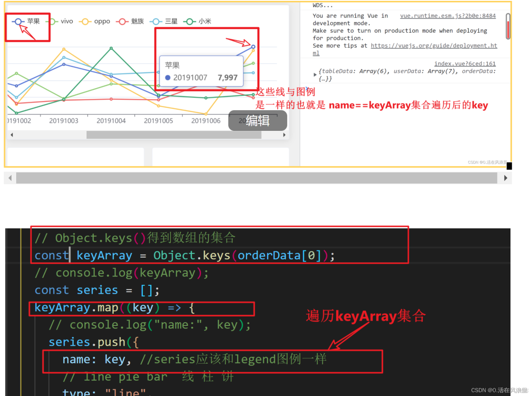Click the commented console.log("name:", key) line

(150, 325)
